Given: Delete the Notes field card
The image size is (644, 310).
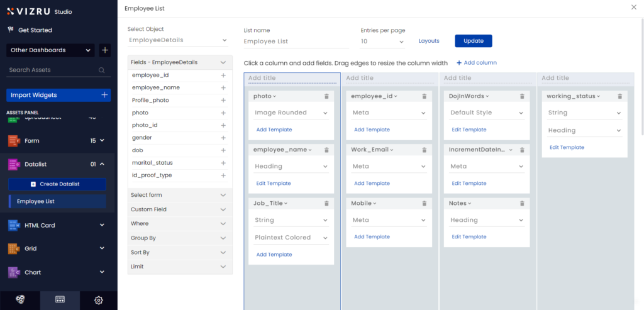Looking at the screenshot, I should tap(522, 204).
